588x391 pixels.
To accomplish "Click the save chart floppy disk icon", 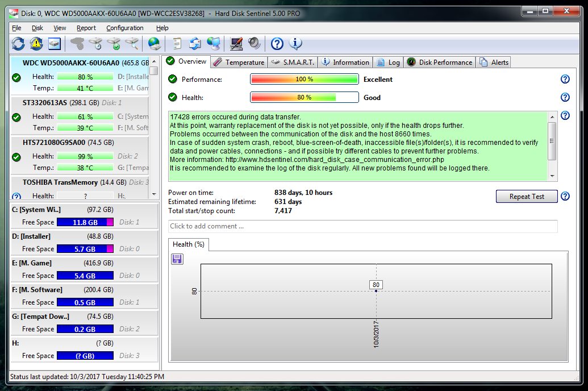I will click(177, 259).
